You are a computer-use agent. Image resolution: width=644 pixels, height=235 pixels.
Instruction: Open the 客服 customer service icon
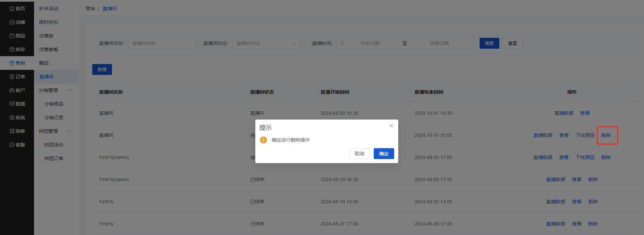12,145
